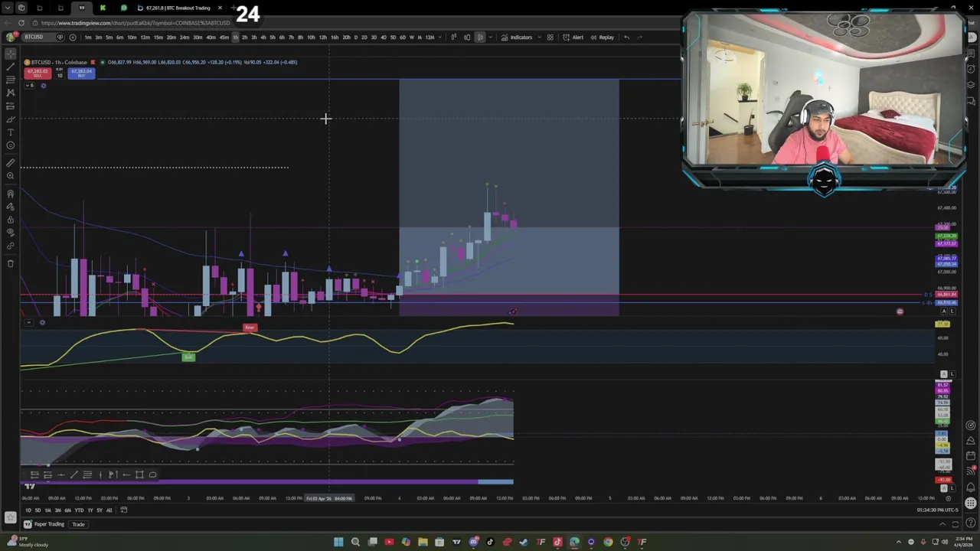Undo the last chart action
Image resolution: width=980 pixels, height=551 pixels.
pyautogui.click(x=626, y=37)
